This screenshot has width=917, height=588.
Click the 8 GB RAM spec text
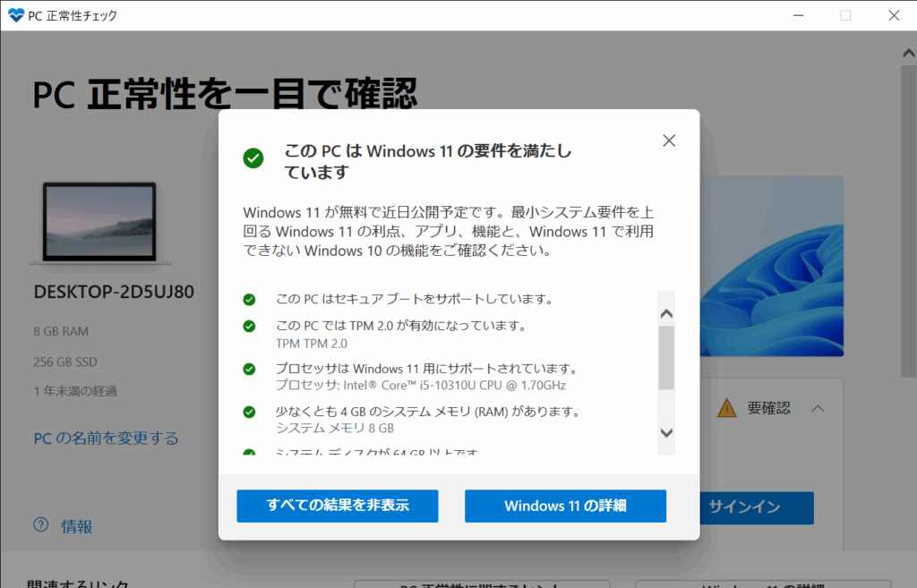click(x=61, y=331)
